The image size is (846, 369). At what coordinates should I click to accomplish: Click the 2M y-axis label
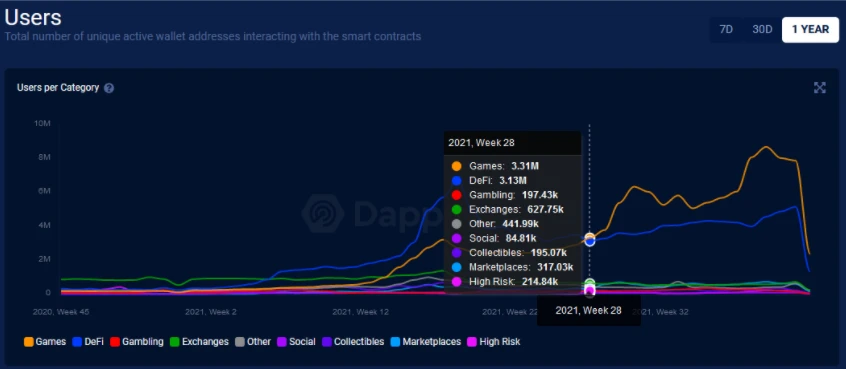point(44,259)
